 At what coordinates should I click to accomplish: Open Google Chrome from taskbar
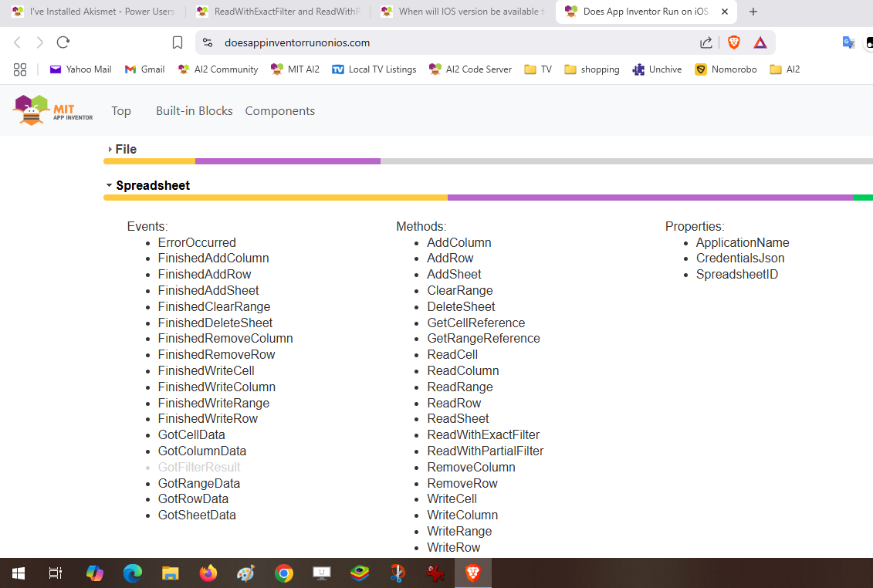coord(284,573)
